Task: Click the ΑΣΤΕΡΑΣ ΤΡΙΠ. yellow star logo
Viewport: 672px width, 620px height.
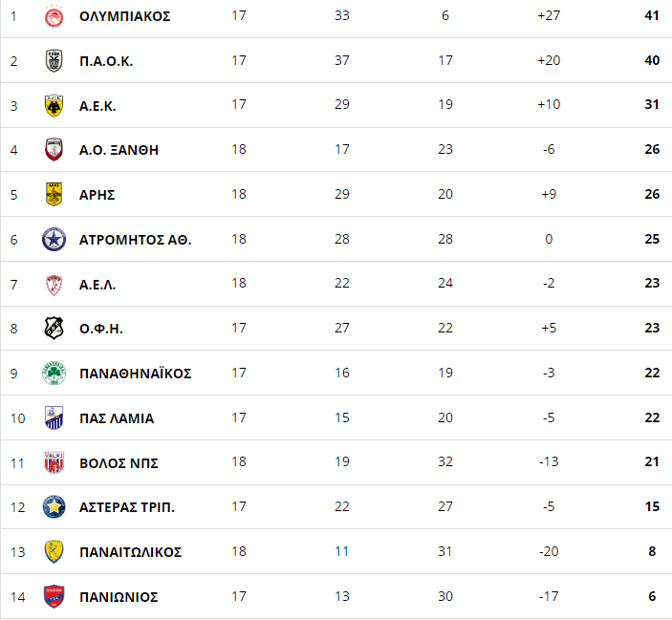Action: coord(54,507)
